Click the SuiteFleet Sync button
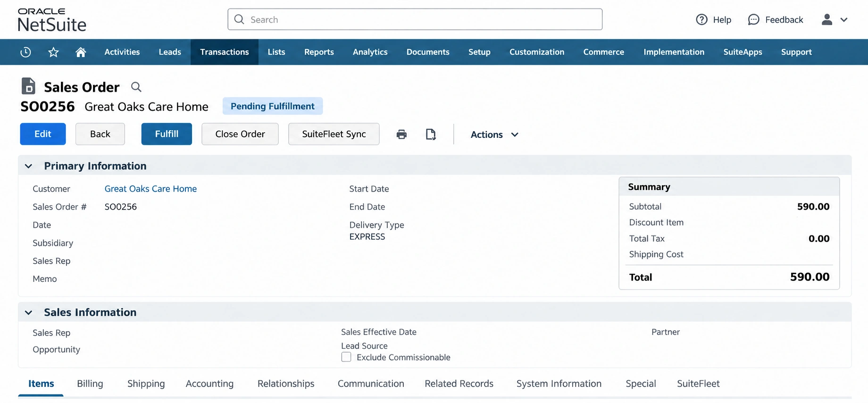The image size is (868, 403). 334,134
